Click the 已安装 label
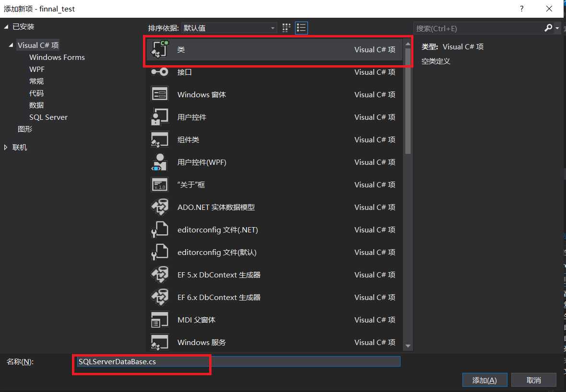Image resolution: width=566 pixels, height=392 pixels. pyautogui.click(x=23, y=26)
